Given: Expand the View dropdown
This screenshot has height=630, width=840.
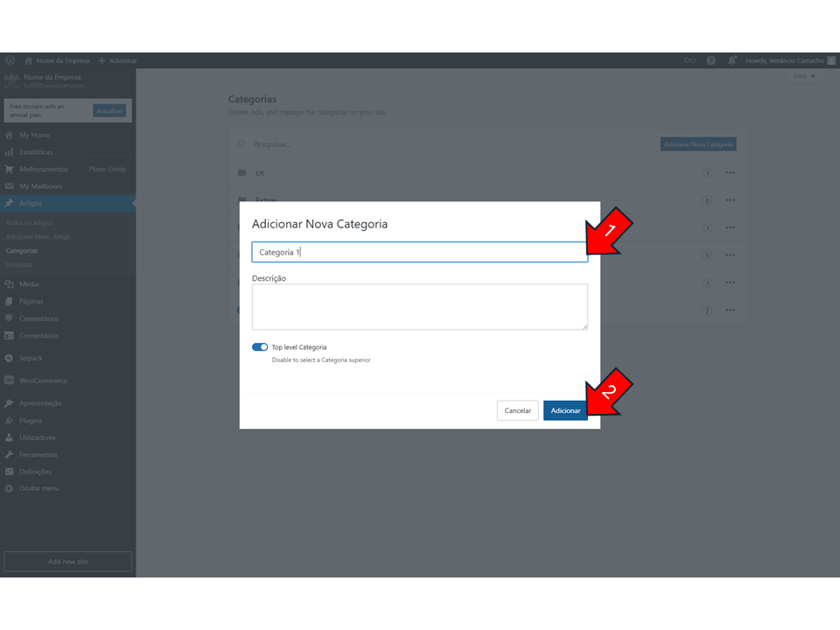Looking at the screenshot, I should [803, 77].
